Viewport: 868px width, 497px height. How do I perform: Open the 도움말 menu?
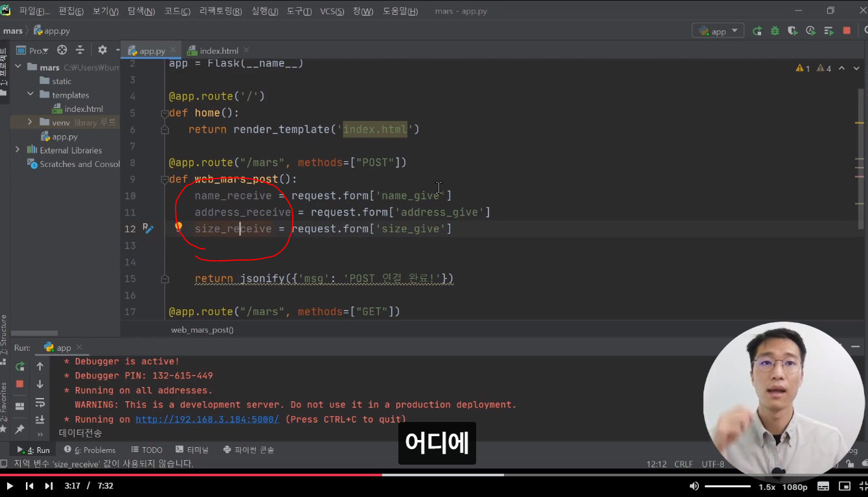point(400,11)
